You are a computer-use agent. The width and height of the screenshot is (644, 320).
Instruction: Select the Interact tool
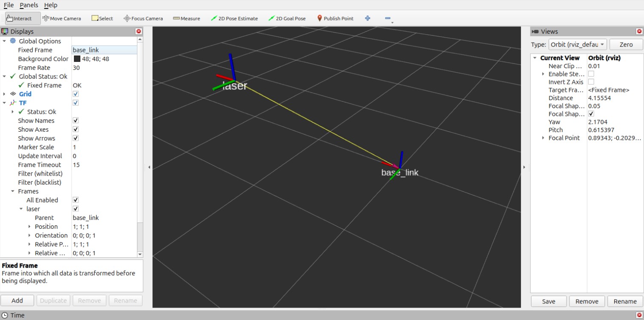point(19,18)
